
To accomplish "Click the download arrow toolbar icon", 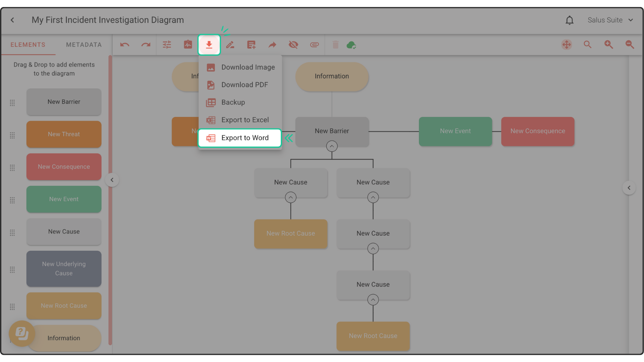I will [x=209, y=45].
